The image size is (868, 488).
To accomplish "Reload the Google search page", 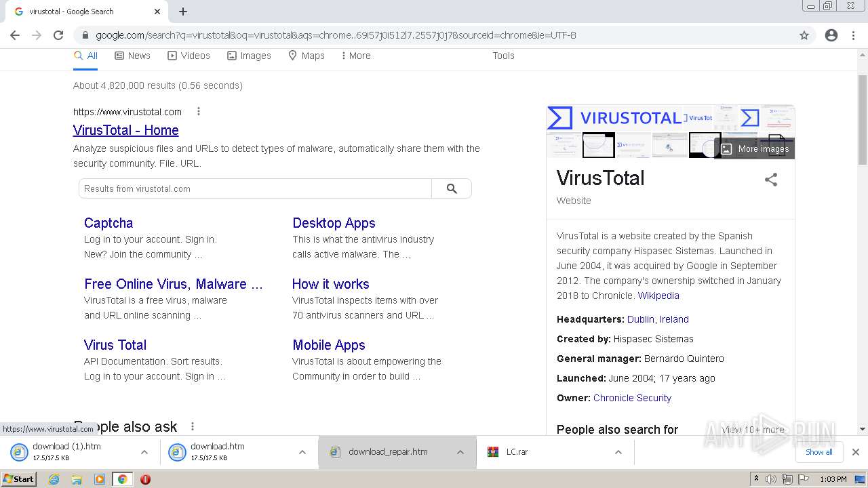I will [58, 35].
